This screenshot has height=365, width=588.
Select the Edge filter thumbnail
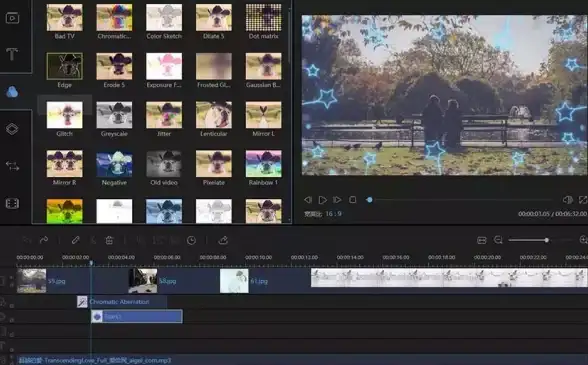pyautogui.click(x=64, y=66)
